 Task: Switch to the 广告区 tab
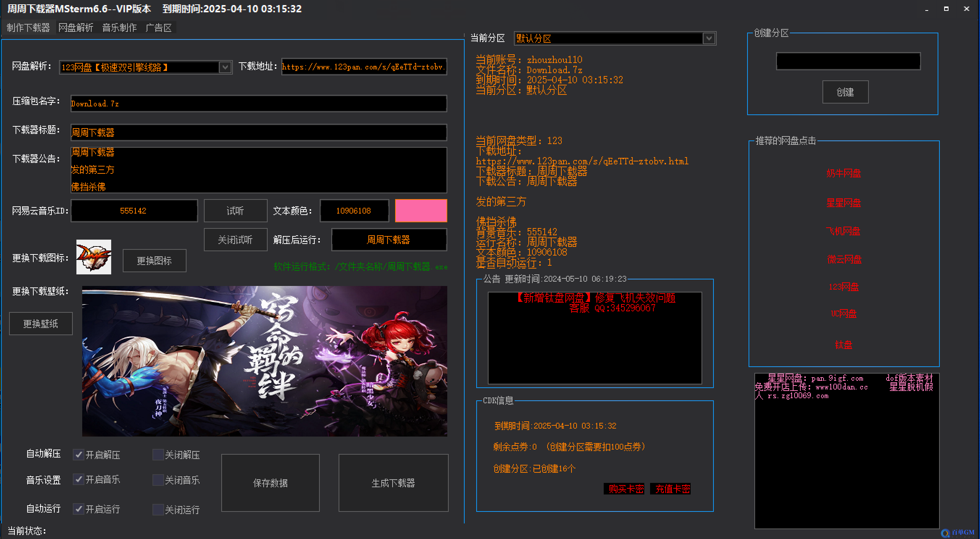[159, 28]
